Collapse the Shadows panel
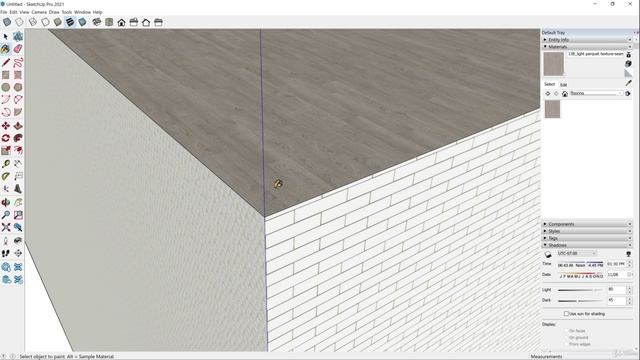The height and width of the screenshot is (360, 640). (588, 245)
